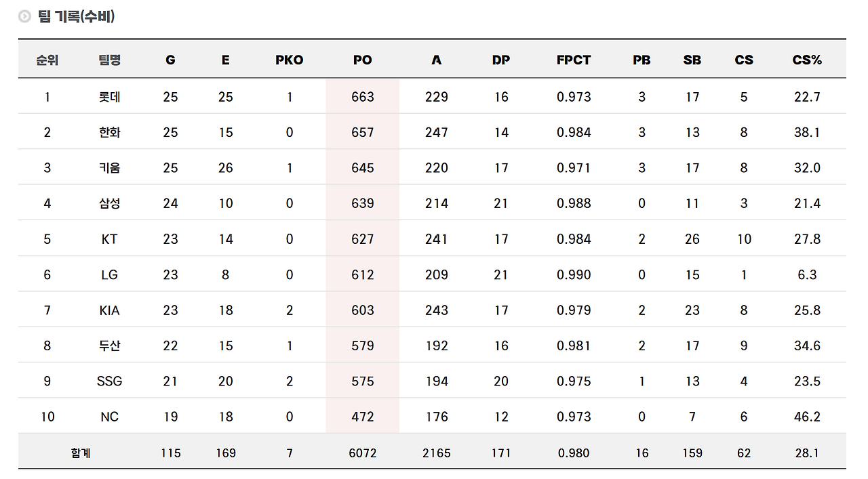Click the 삼성 team name
The height and width of the screenshot is (479, 868).
click(109, 203)
